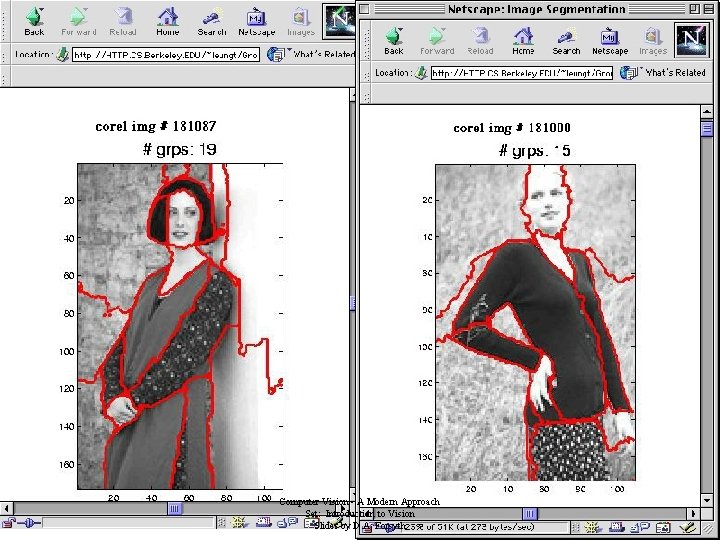The image size is (720, 540).
Task: Click the scroll down arrow in the front window
Action: coord(707,500)
